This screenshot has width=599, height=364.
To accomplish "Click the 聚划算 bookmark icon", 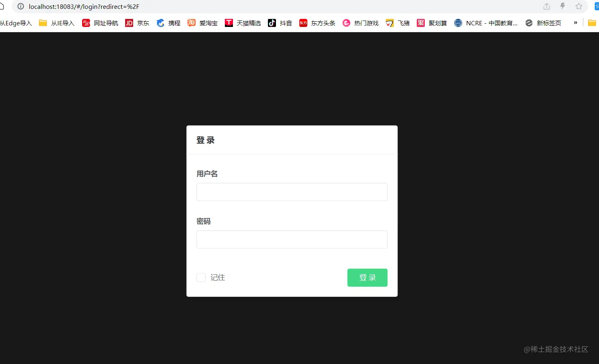I will click(421, 23).
